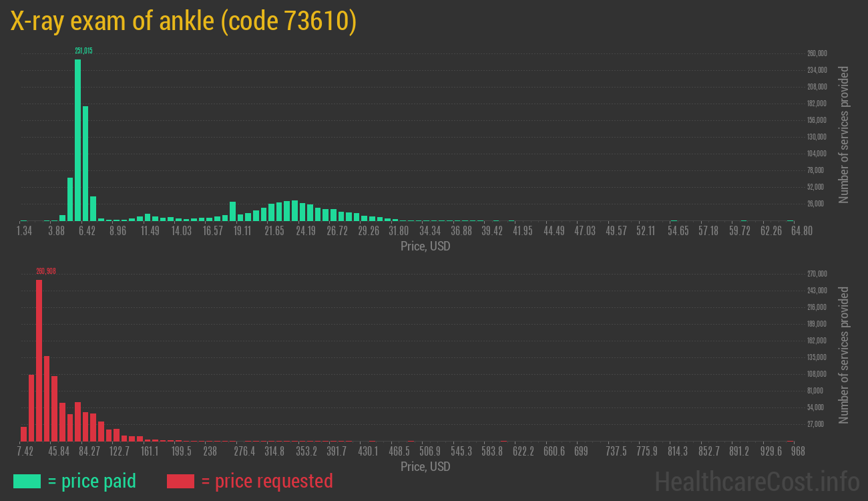Click the 6.42 tick on the green chart
The image size is (868, 501).
point(87,231)
